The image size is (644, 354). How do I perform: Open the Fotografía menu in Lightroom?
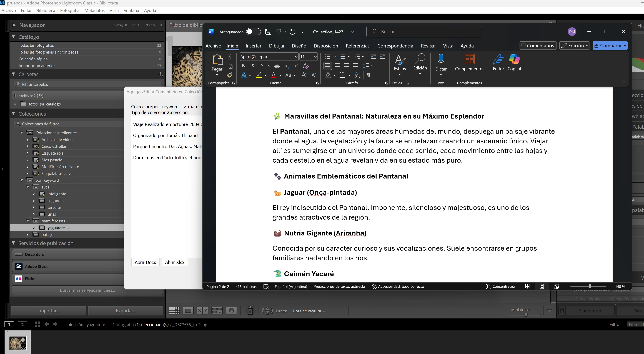tap(69, 11)
